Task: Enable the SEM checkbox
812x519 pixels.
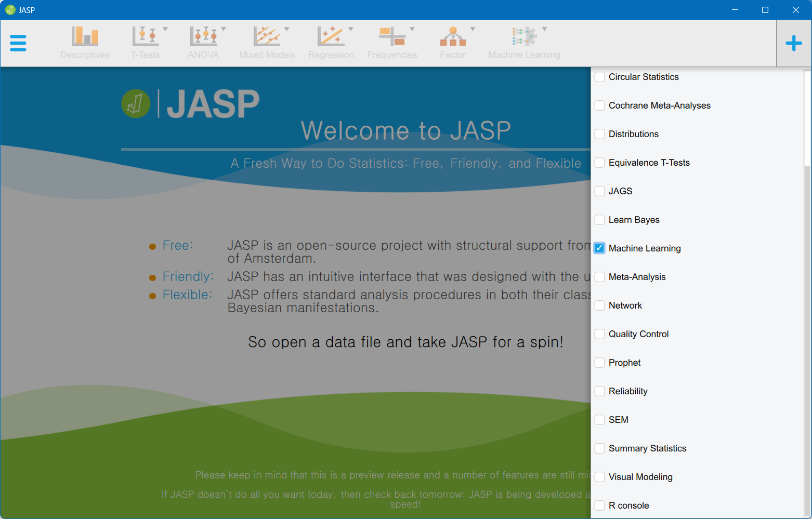Action: coord(599,420)
